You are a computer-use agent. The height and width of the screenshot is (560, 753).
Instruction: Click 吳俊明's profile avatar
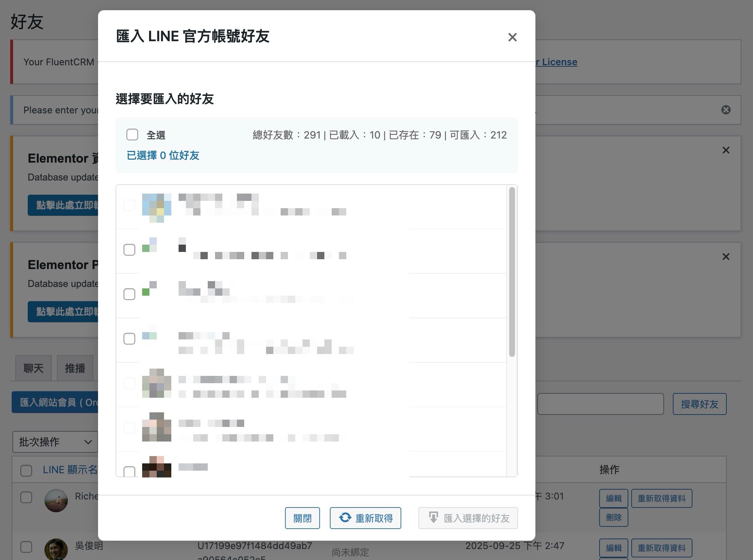56,549
